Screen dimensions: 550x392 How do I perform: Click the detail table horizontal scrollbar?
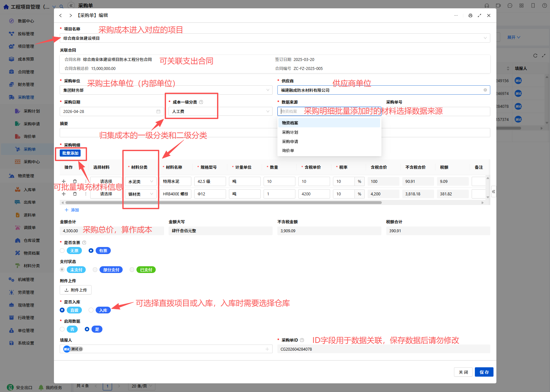coord(223,203)
